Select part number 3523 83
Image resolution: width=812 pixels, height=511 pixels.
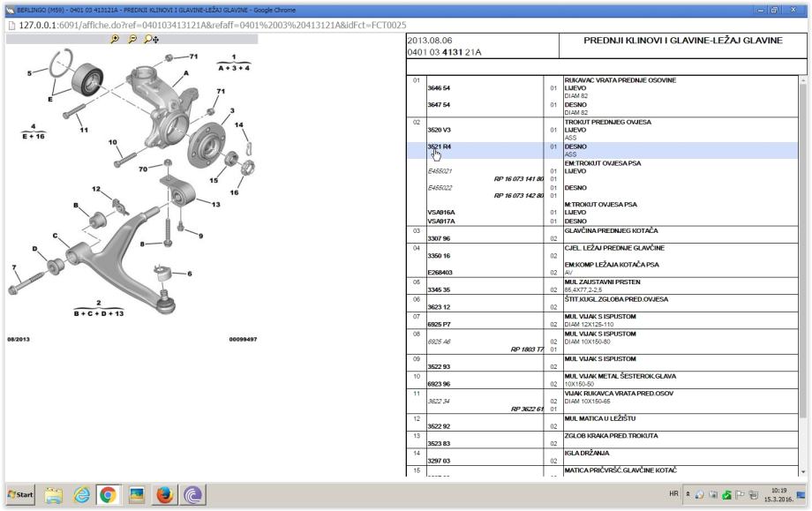[439, 444]
